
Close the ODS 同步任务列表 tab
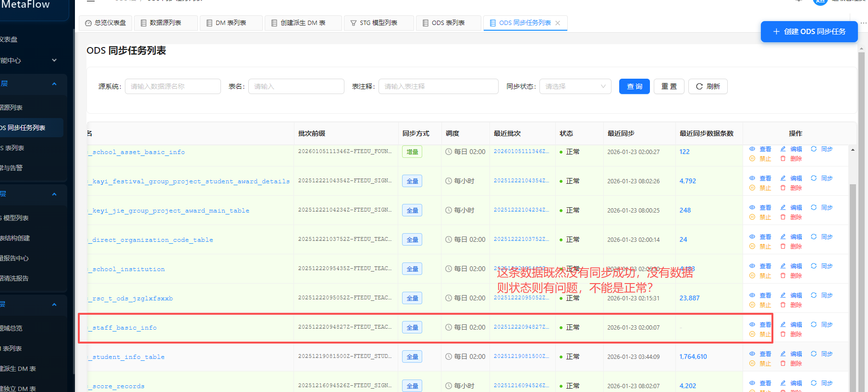tap(558, 23)
